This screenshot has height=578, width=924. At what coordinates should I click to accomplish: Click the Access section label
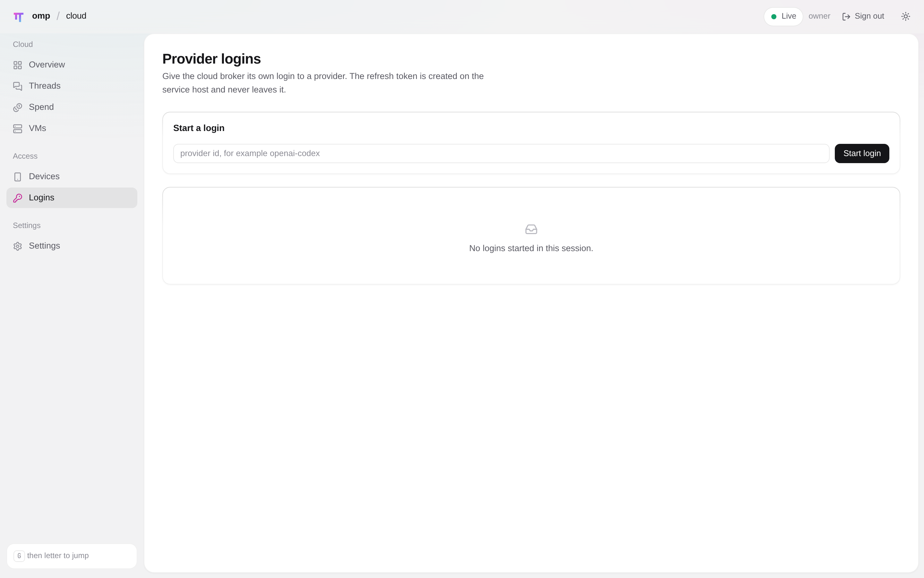point(25,156)
